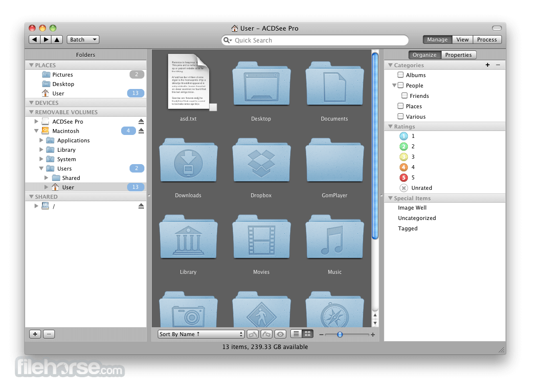The image size is (540, 392).
Task: Check the Albums category checkbox
Action: [x=401, y=75]
